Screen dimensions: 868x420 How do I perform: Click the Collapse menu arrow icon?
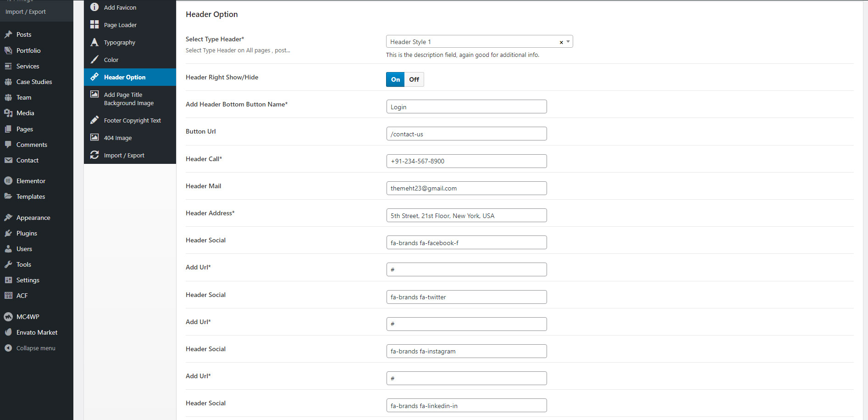tap(8, 348)
